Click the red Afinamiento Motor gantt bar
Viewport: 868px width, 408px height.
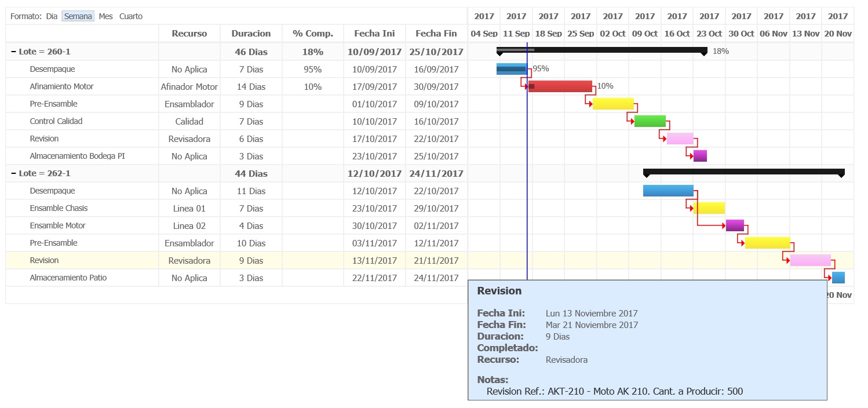coord(560,86)
